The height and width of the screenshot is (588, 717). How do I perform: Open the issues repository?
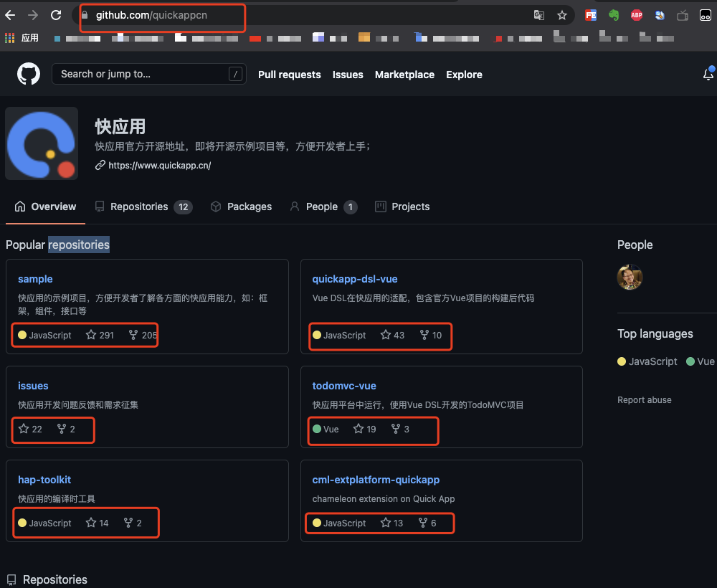tap(33, 386)
